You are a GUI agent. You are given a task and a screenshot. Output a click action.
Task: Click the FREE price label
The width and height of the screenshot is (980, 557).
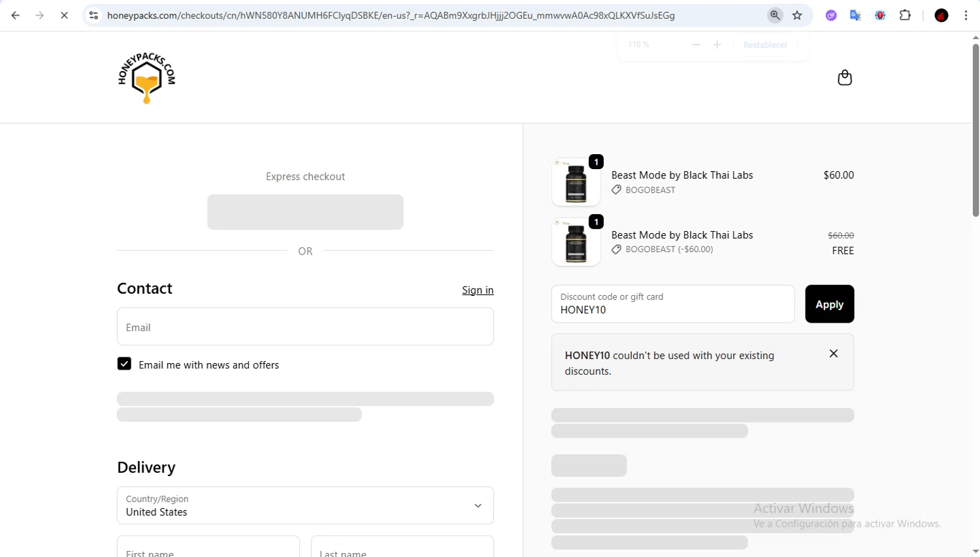click(843, 251)
